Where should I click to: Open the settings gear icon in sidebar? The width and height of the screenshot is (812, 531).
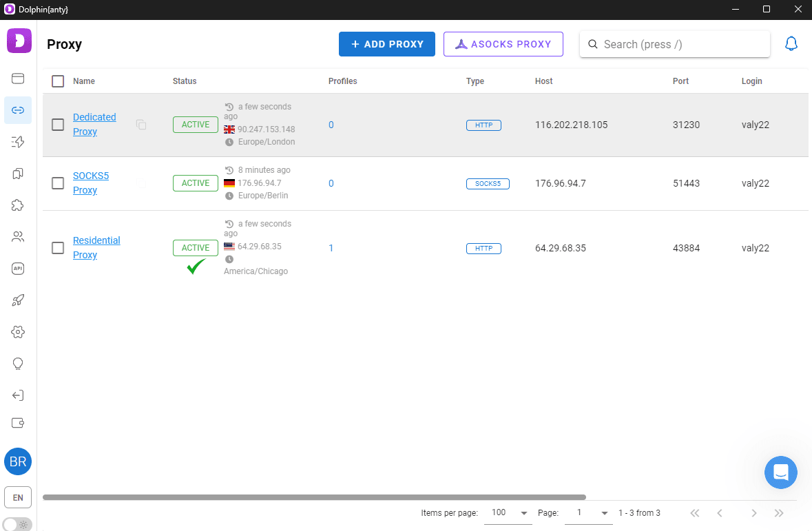(18, 332)
